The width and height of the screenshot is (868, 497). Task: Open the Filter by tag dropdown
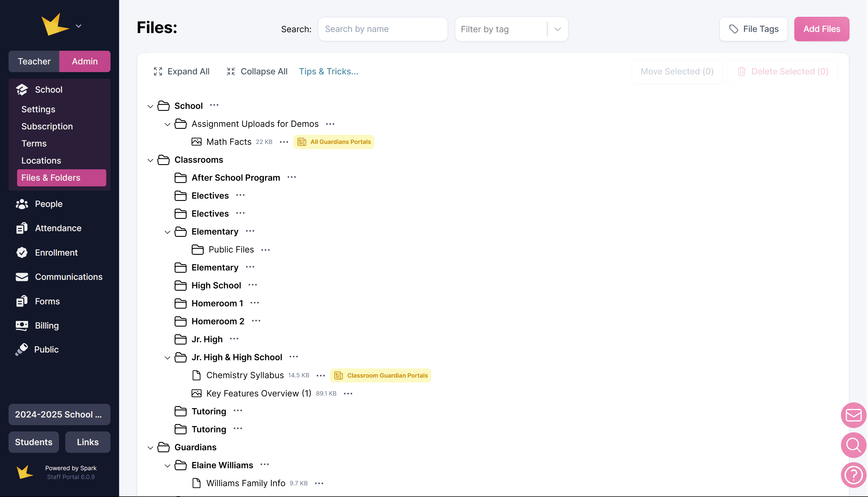pos(557,29)
